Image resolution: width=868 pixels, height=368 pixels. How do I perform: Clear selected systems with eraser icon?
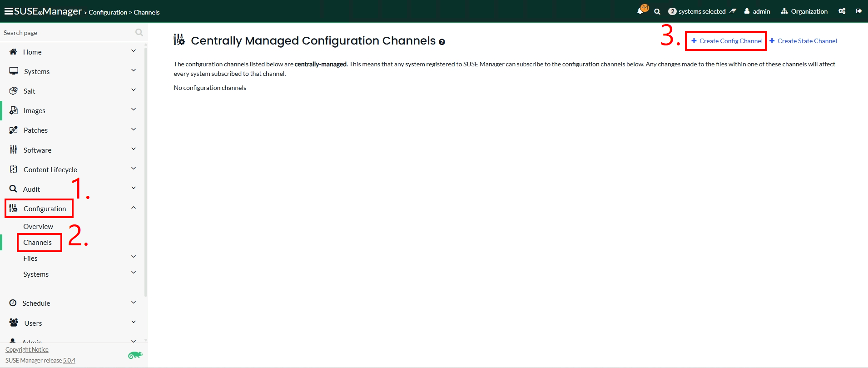[733, 11]
